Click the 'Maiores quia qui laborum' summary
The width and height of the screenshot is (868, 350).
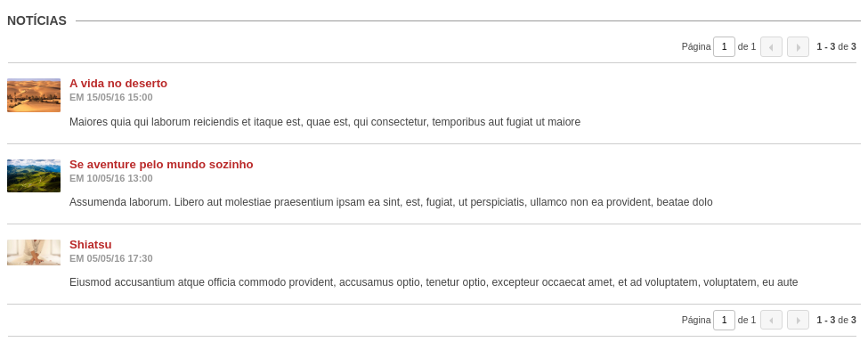(x=325, y=122)
